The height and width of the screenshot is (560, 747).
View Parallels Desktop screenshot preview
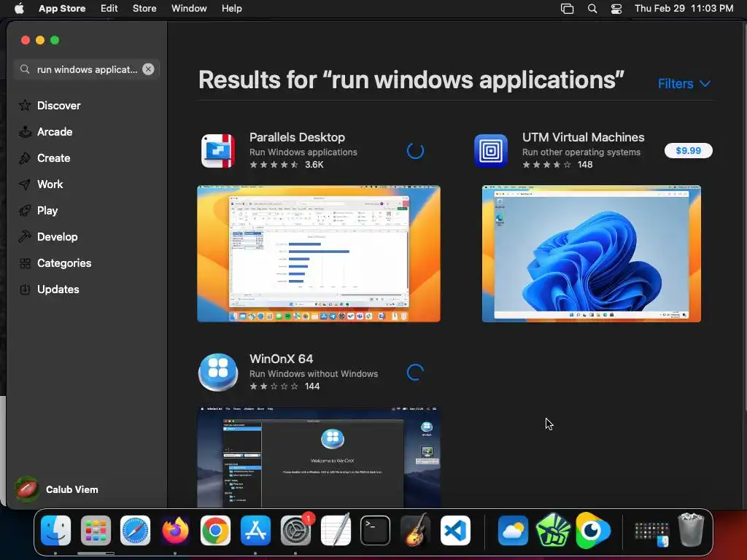(319, 254)
